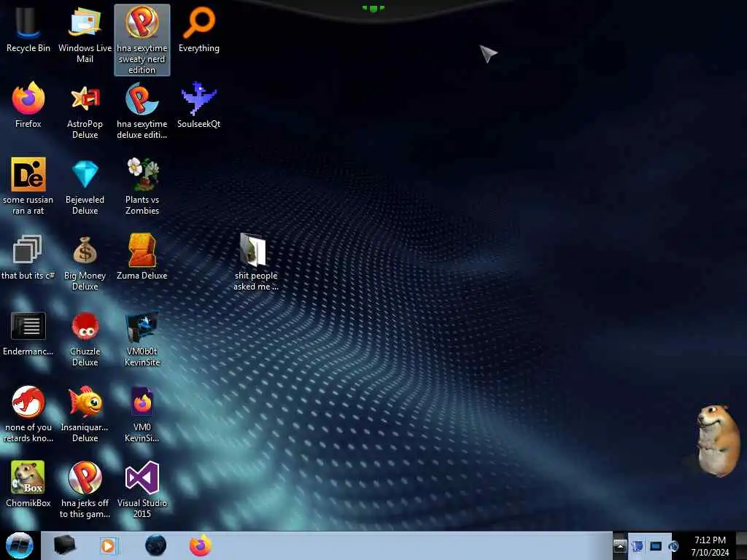The height and width of the screenshot is (560, 747).
Task: Click the Show desktop strip by the clock
Action: click(x=741, y=545)
